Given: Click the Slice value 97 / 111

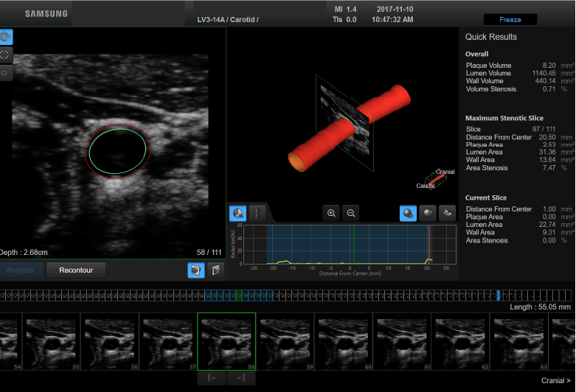Looking at the screenshot, I should (544, 129).
